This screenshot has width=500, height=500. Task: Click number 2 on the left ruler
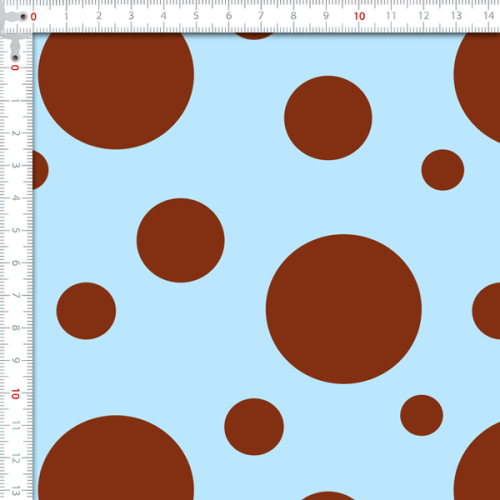click(x=15, y=133)
